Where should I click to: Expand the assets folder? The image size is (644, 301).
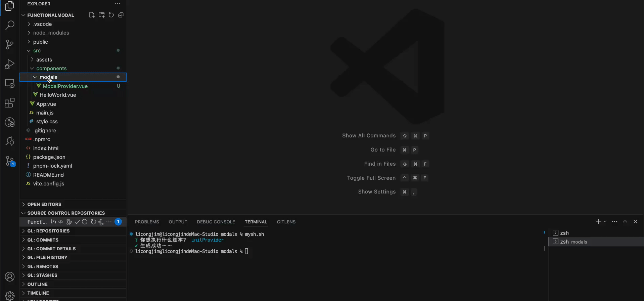pyautogui.click(x=73, y=60)
